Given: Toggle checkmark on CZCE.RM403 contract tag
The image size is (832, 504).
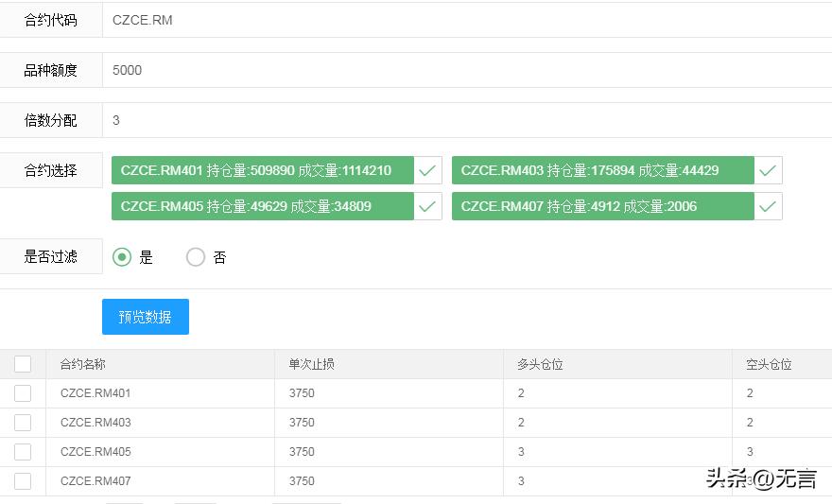Looking at the screenshot, I should pos(768,171).
